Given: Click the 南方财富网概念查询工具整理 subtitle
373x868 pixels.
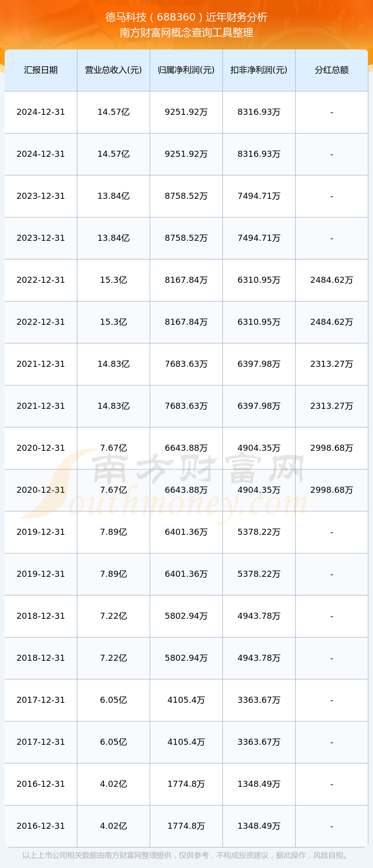Looking at the screenshot, I should click(x=186, y=33).
